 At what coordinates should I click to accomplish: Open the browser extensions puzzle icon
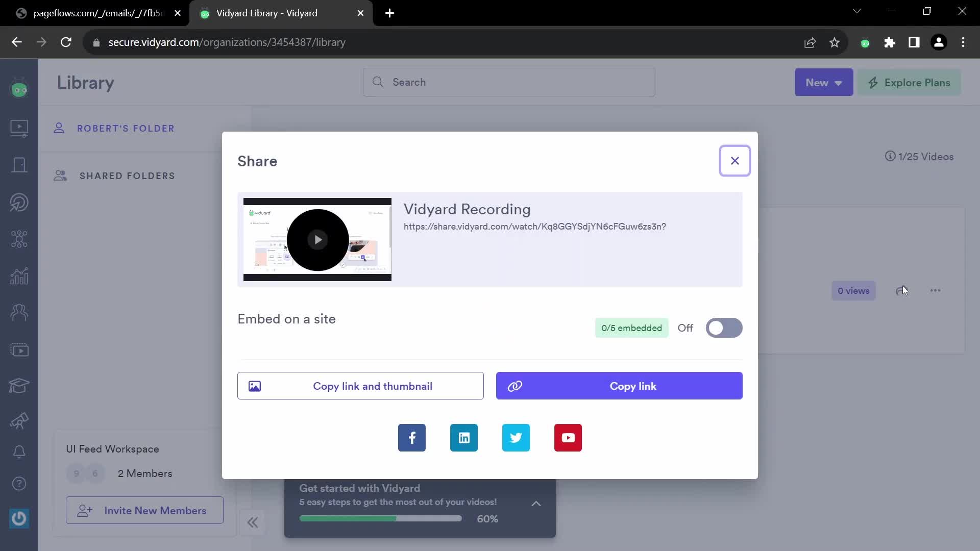[x=890, y=42]
